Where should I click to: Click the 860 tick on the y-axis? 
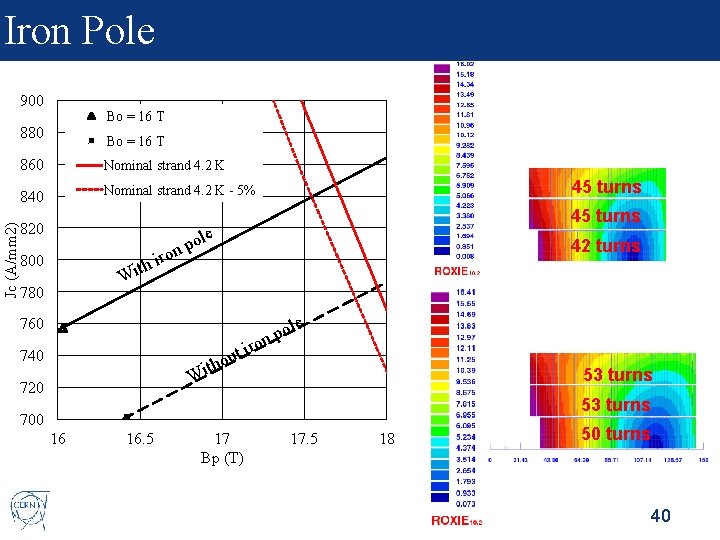point(32,164)
